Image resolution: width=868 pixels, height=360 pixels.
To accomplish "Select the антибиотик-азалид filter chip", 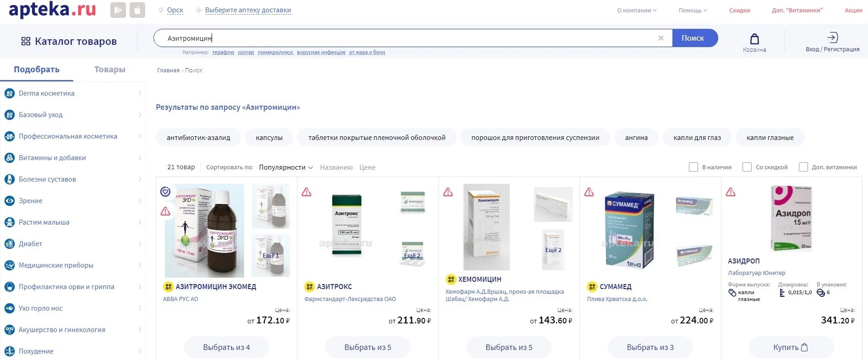I will point(198,138).
